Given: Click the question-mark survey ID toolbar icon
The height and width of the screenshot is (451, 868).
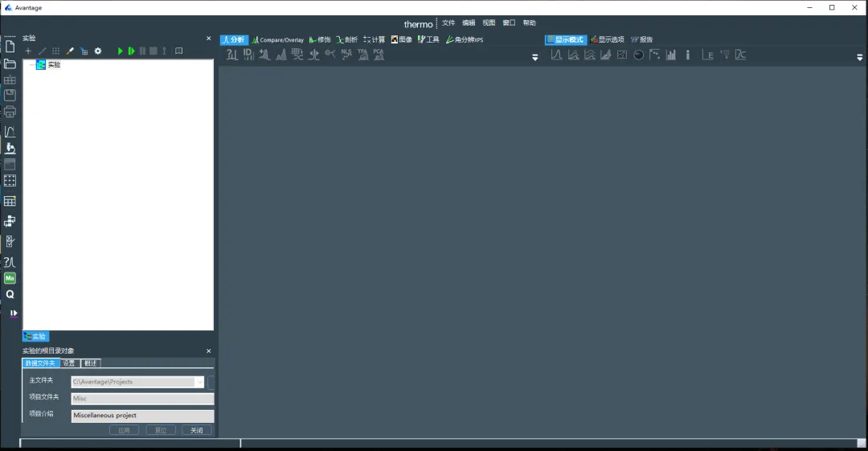Looking at the screenshot, I should tap(232, 55).
